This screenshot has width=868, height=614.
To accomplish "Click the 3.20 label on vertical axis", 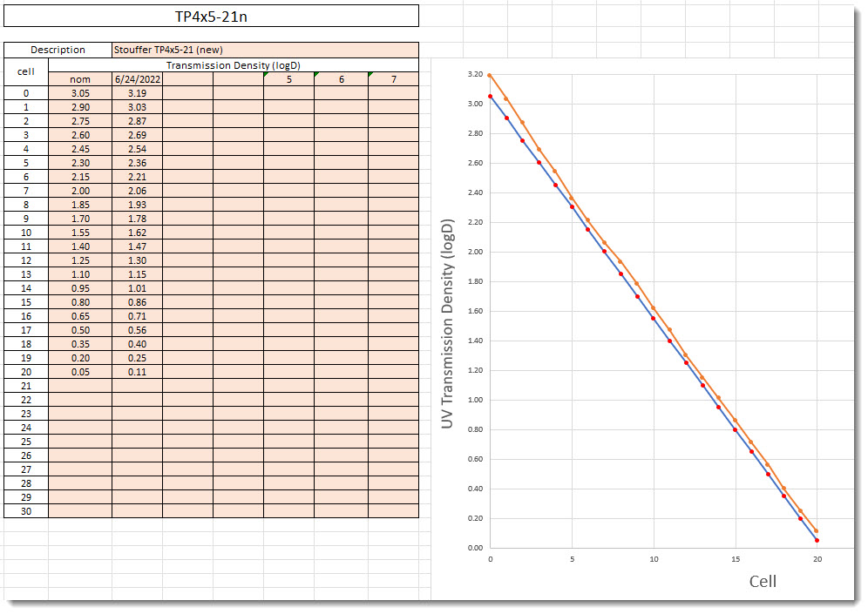I will (x=474, y=75).
